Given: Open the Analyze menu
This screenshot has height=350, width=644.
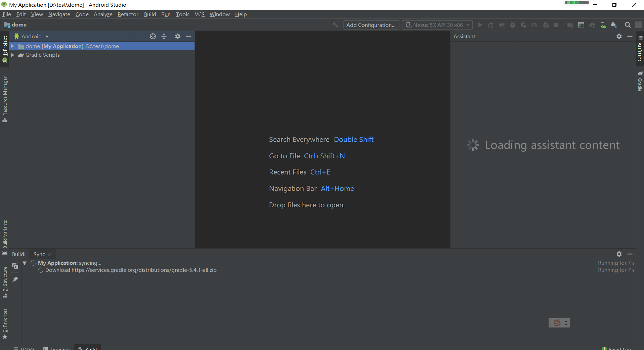Looking at the screenshot, I should tap(103, 14).
